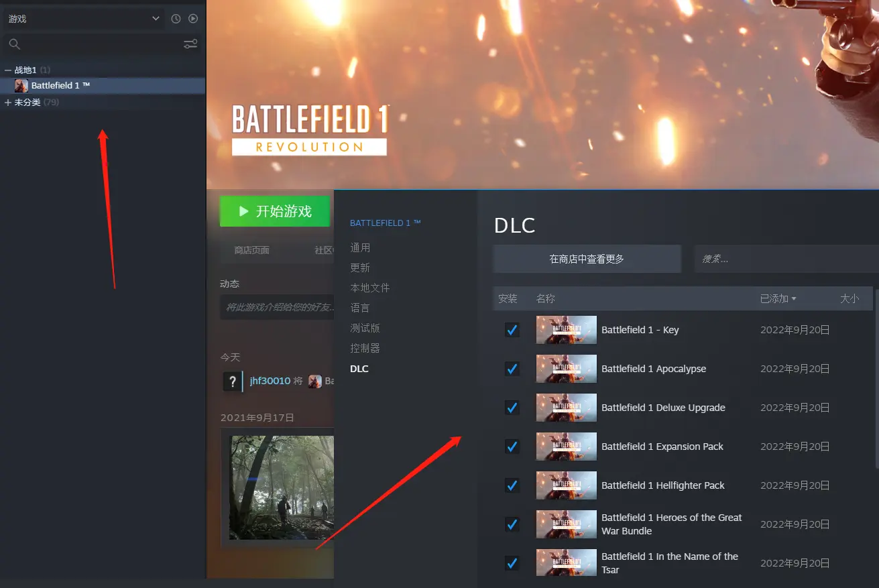Viewport: 879px width, 588px height.
Task: Click the ready-to-play filter icon
Action: (x=193, y=19)
